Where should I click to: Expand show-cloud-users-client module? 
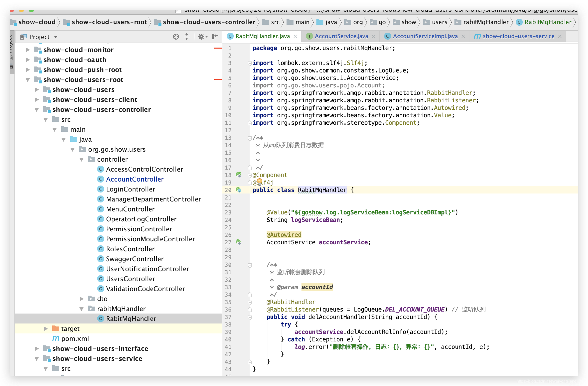click(x=37, y=100)
